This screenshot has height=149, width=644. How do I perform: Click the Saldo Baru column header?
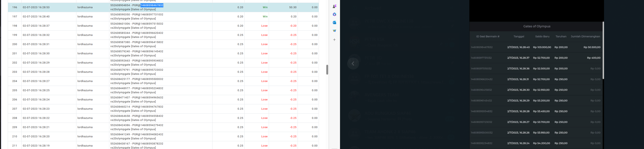coord(542,36)
